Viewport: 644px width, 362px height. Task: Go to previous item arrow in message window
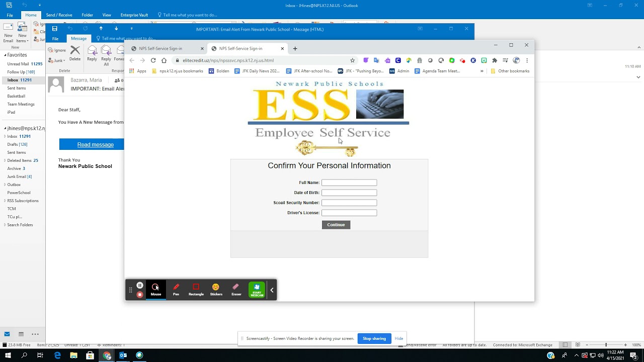point(101,29)
